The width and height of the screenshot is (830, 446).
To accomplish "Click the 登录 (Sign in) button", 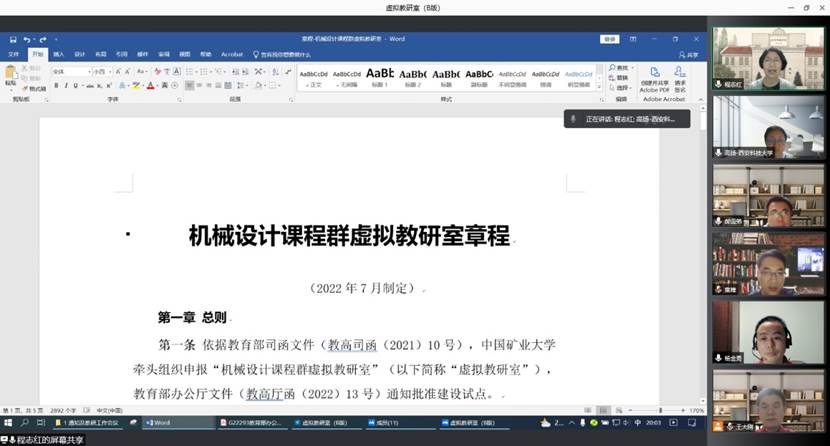I will point(610,39).
